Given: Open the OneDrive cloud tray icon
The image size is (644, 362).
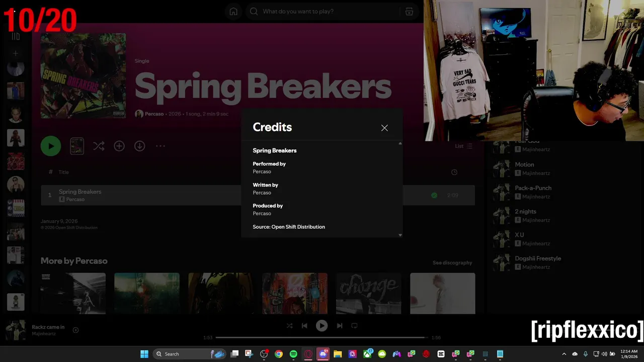Looking at the screenshot, I should [575, 354].
